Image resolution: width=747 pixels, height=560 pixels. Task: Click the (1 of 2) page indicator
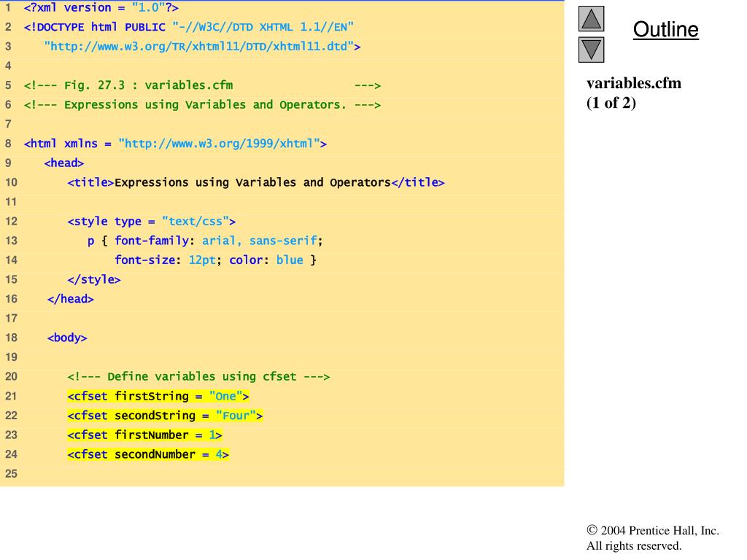(x=611, y=103)
